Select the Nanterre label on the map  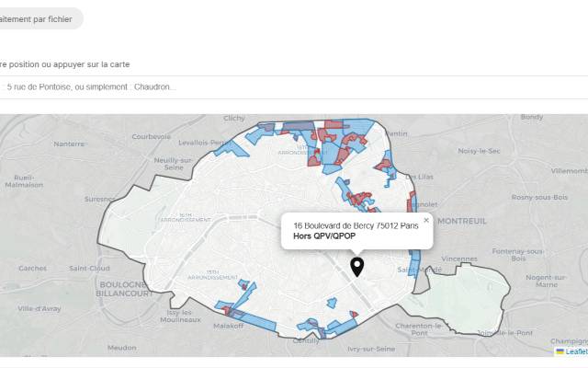click(69, 144)
